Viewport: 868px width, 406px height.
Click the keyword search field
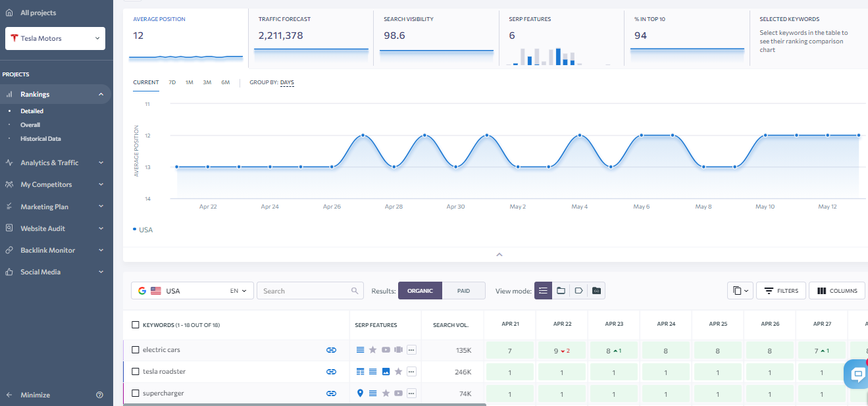pos(304,291)
